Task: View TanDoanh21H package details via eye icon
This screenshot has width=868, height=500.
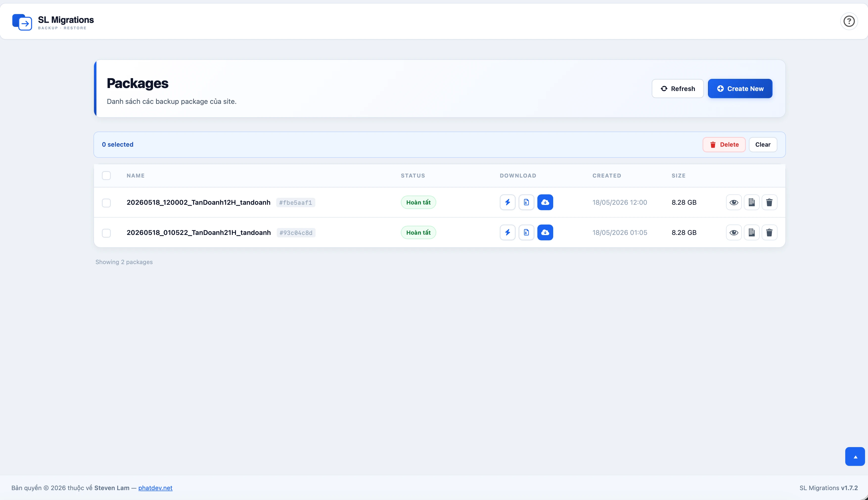Action: pyautogui.click(x=734, y=232)
